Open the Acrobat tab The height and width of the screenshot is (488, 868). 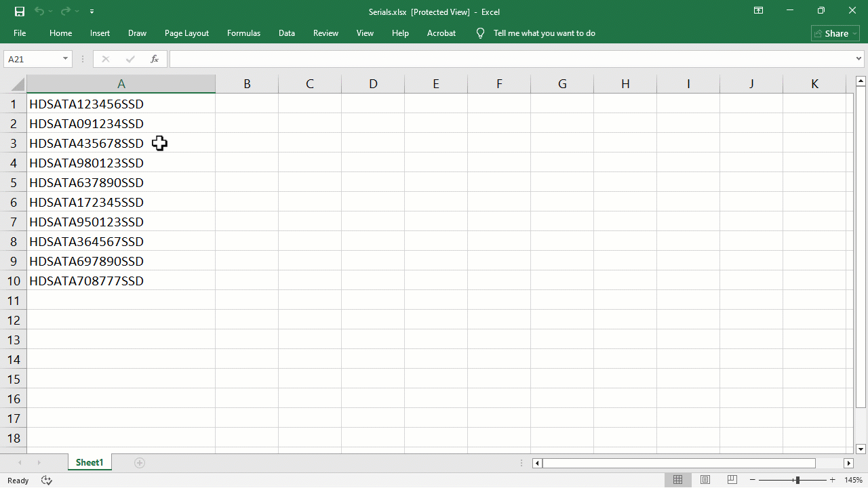441,33
